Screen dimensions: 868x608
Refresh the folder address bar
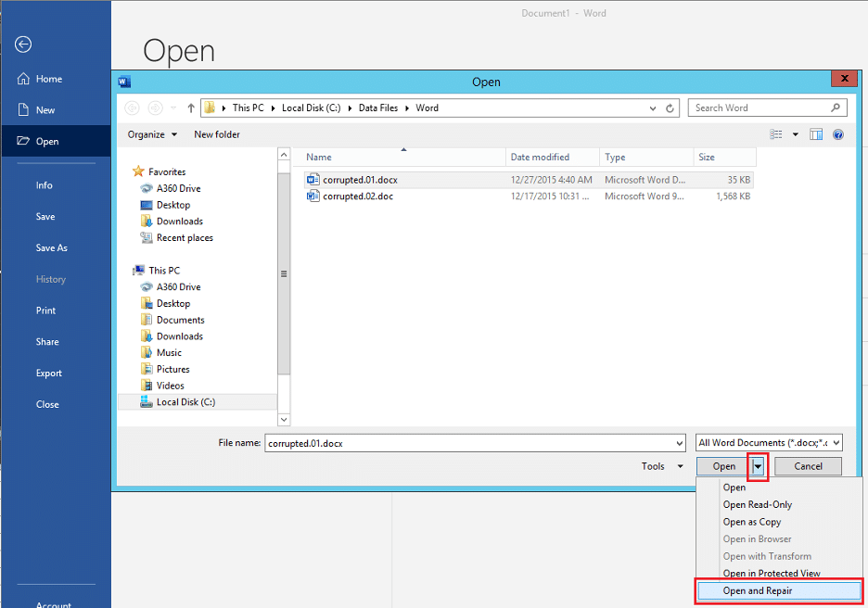[x=670, y=108]
